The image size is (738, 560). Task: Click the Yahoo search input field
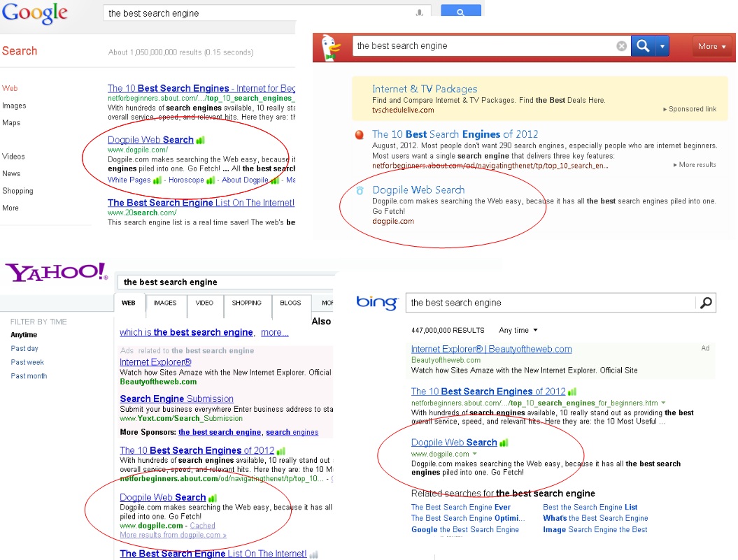(226, 282)
